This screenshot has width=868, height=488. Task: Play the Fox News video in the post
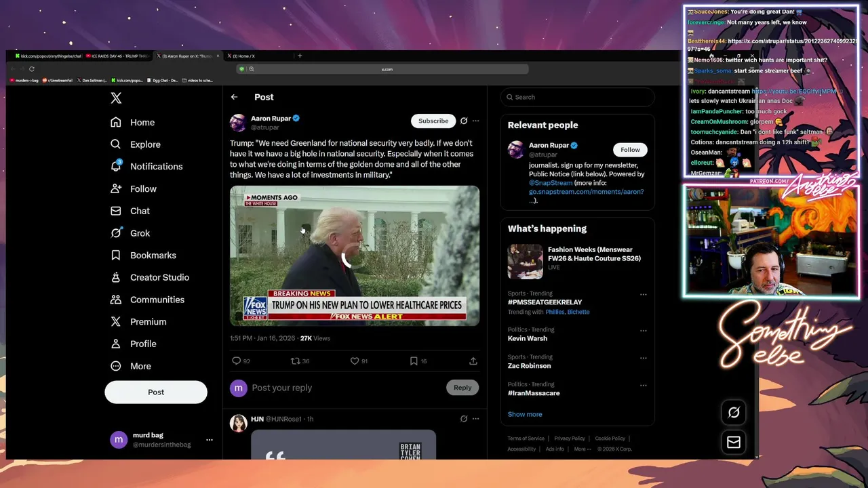pyautogui.click(x=355, y=256)
